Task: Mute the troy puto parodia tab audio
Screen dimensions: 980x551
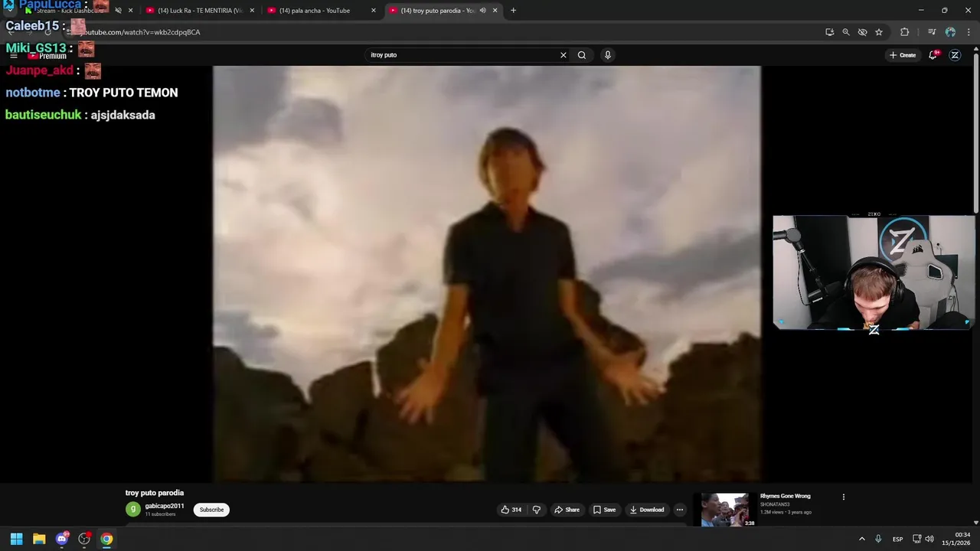Action: coord(482,11)
